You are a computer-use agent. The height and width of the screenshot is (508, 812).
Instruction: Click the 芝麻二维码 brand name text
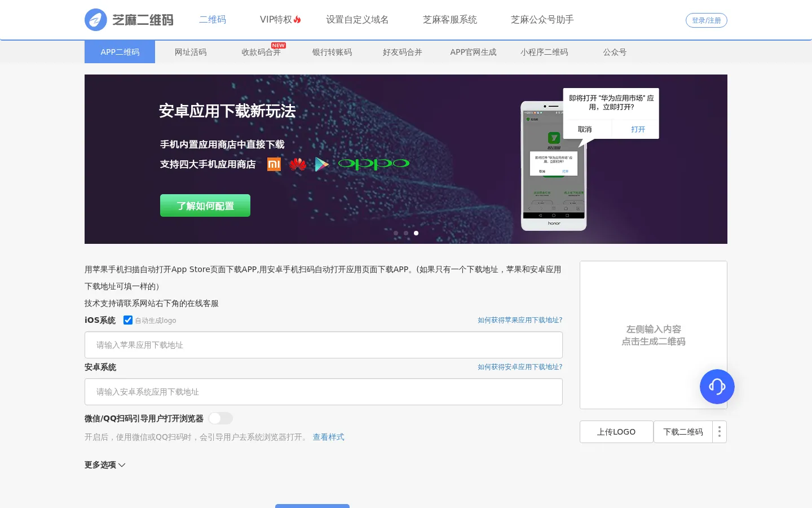click(x=143, y=20)
